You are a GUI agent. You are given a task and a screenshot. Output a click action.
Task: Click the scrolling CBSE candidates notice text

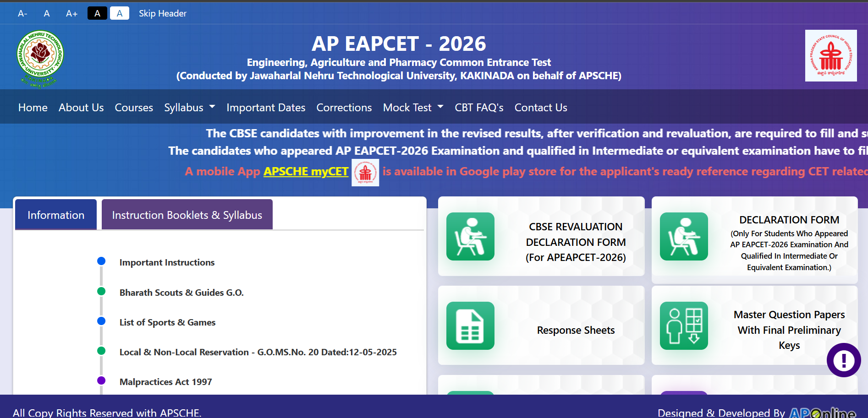(x=537, y=133)
